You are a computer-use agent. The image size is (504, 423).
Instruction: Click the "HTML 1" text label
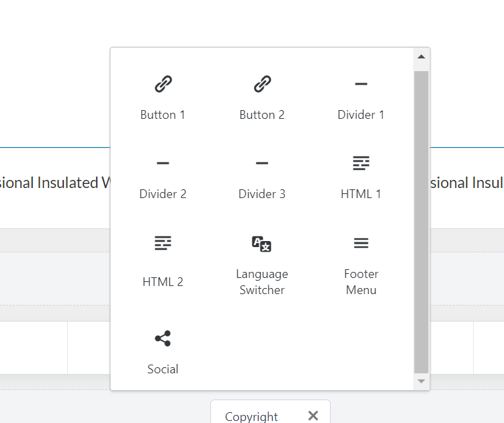pyautogui.click(x=361, y=194)
